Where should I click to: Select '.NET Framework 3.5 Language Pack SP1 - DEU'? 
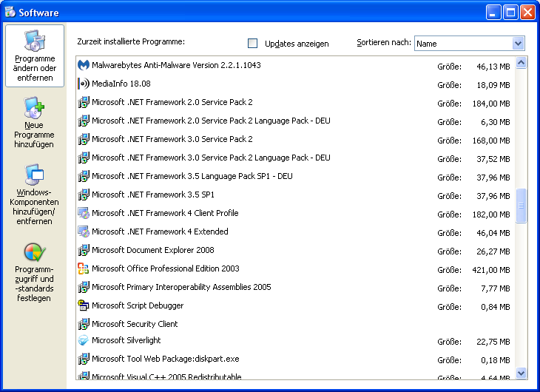[295, 176]
